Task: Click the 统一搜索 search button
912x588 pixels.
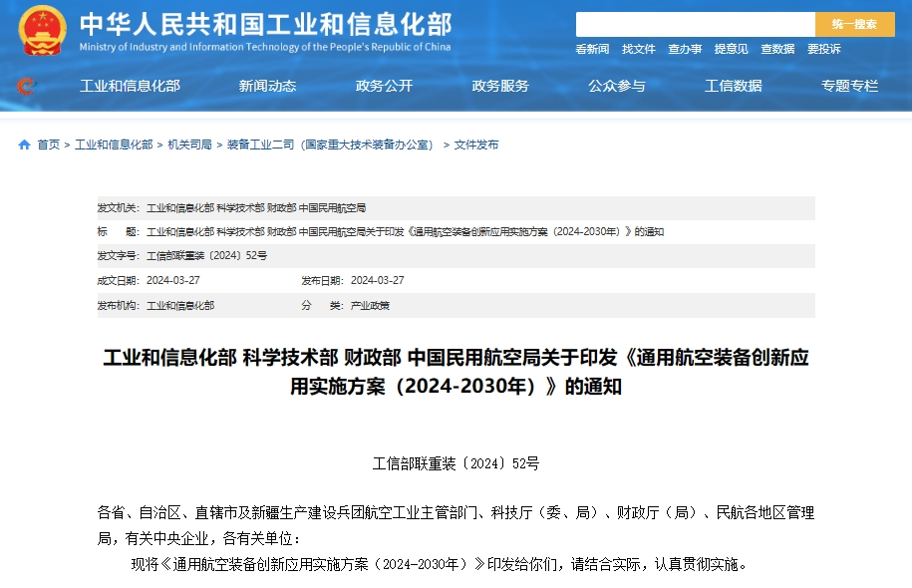Action: [x=854, y=24]
